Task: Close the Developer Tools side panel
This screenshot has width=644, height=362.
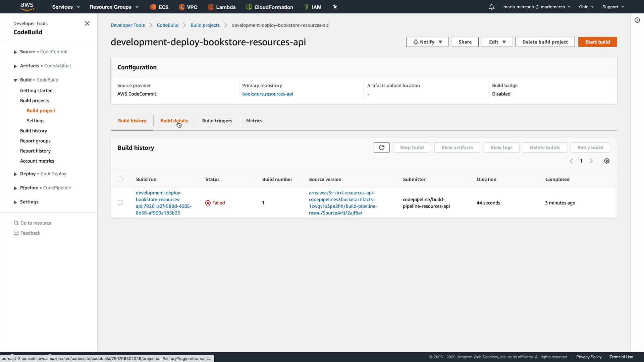Action: click(87, 23)
